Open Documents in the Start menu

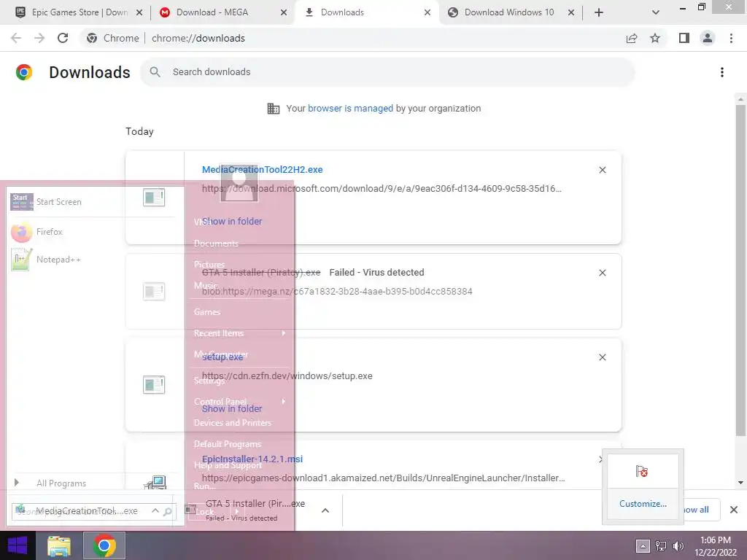coord(216,244)
